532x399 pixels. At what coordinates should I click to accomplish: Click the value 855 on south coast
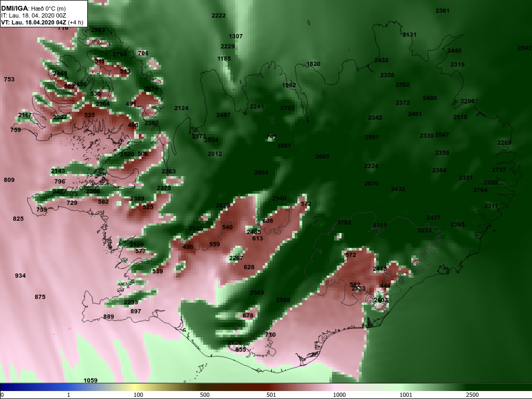pos(240,350)
